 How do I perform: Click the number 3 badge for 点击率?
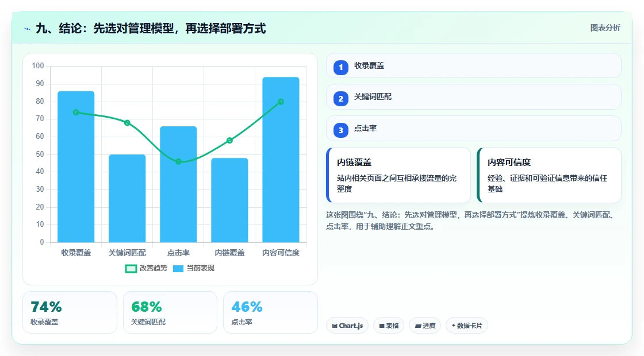pyautogui.click(x=341, y=130)
